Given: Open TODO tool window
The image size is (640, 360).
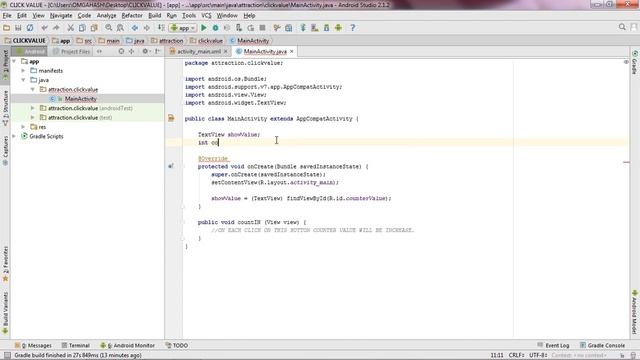Looking at the screenshot, I should [x=176, y=345].
